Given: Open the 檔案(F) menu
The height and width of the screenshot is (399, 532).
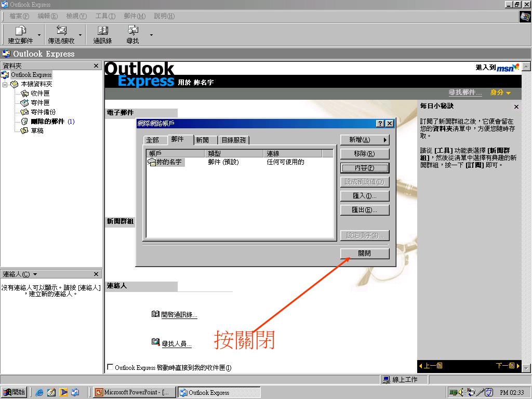Looking at the screenshot, I should click(19, 16).
